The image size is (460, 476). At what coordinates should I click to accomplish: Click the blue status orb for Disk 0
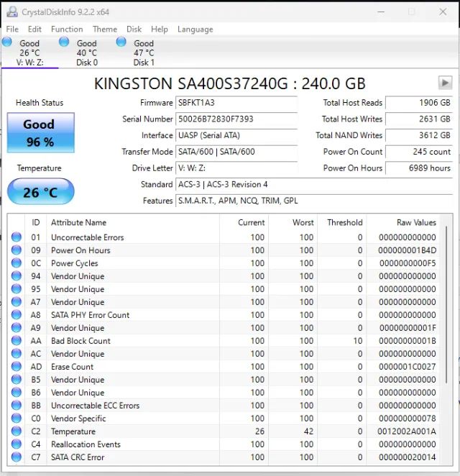tap(64, 42)
